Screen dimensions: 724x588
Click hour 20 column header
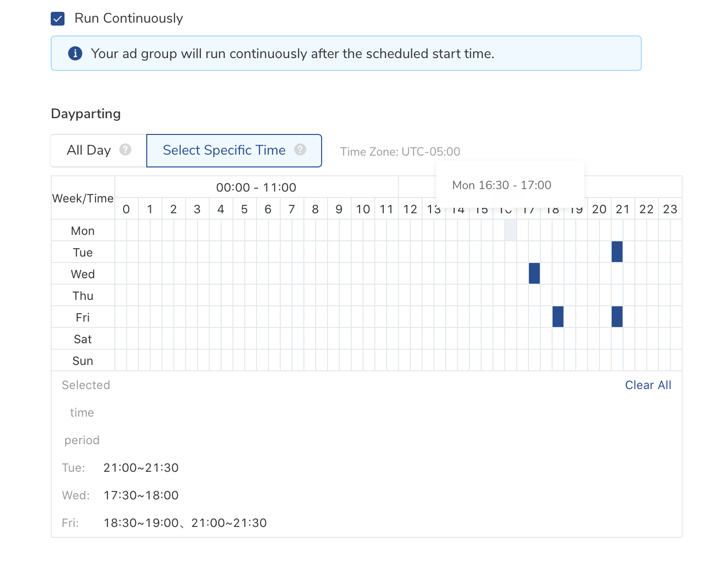tap(599, 209)
